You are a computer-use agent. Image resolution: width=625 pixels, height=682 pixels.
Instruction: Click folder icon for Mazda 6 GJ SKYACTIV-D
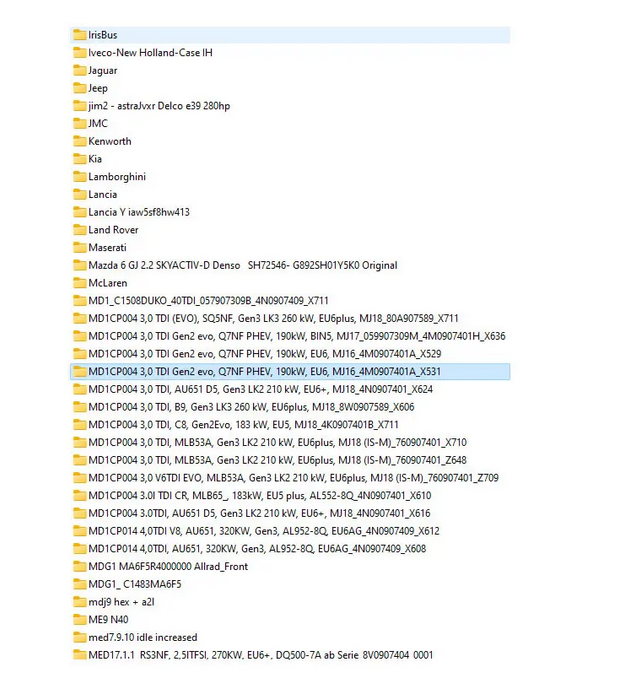tap(80, 265)
